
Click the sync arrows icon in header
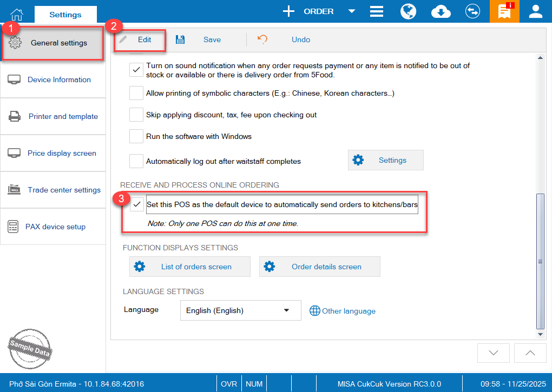473,11
